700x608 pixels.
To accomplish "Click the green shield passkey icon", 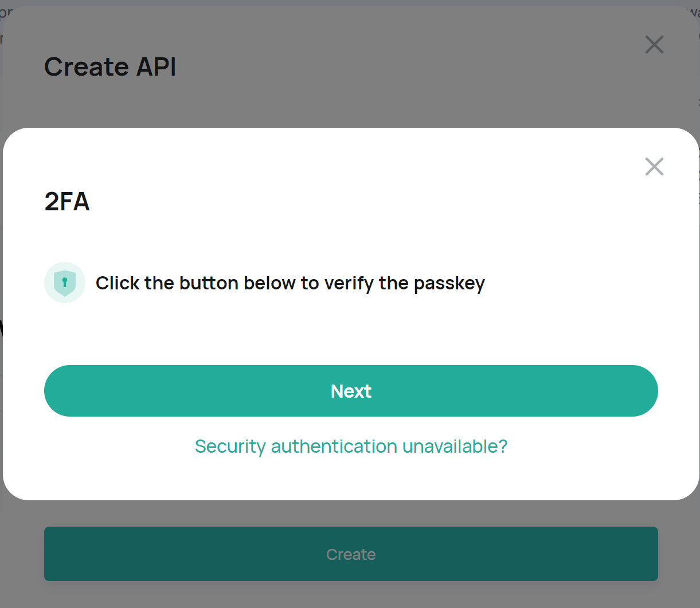I will [x=65, y=283].
